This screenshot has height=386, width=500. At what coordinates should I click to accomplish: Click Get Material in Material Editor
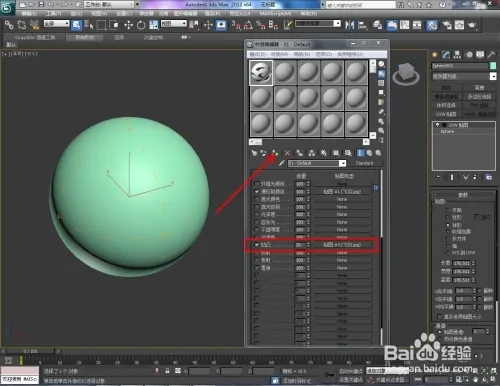(254, 153)
